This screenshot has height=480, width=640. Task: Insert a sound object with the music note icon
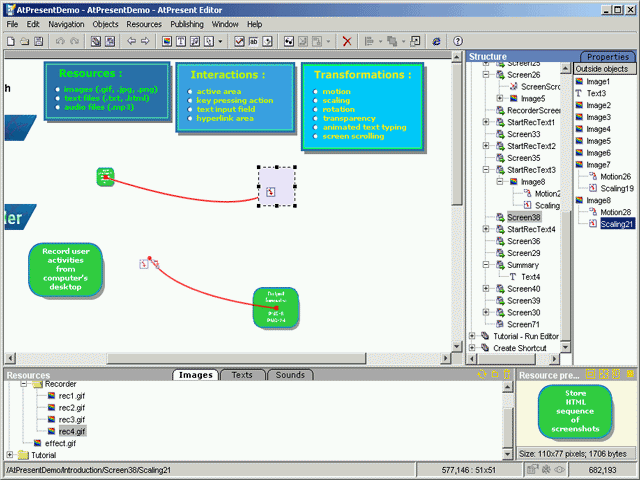pyautogui.click(x=195, y=41)
